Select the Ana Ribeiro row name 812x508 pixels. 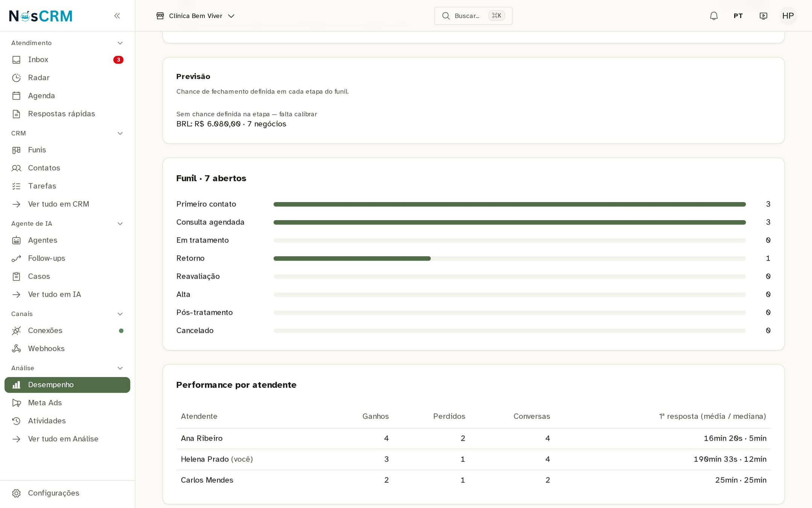click(x=201, y=438)
